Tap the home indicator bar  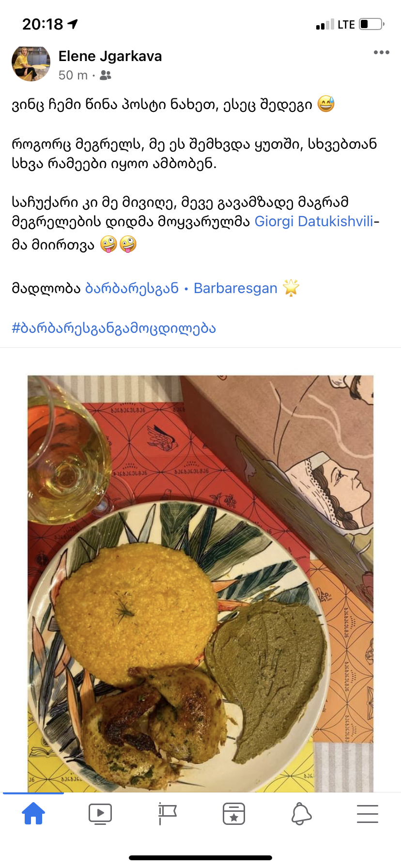[200, 858]
